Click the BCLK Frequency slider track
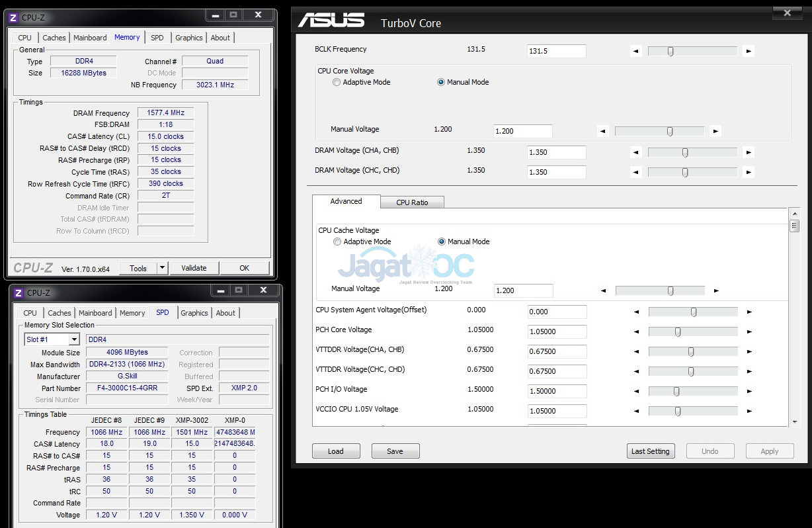 [x=692, y=51]
